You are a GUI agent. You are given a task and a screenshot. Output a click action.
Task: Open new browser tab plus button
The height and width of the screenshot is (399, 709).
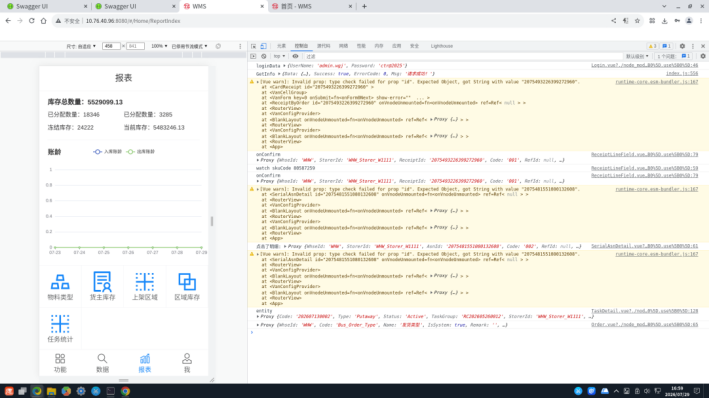point(364,6)
